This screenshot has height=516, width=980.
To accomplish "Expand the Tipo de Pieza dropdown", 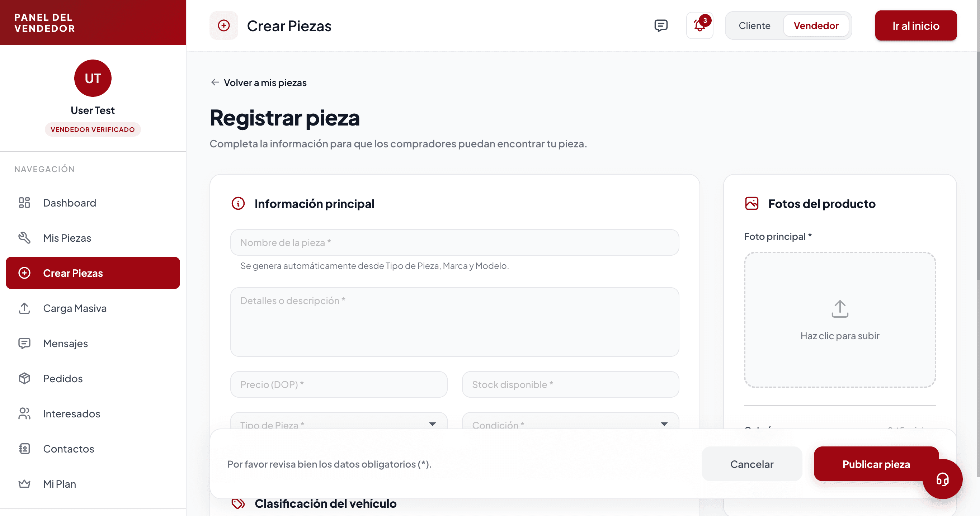I will tap(339, 421).
